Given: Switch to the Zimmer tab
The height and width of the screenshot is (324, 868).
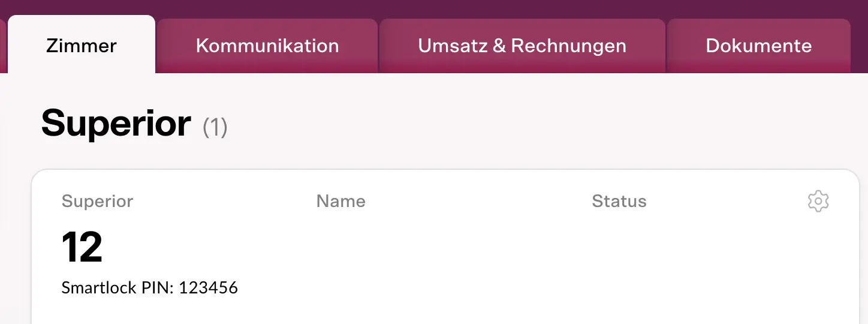Looking at the screenshot, I should coord(82,46).
